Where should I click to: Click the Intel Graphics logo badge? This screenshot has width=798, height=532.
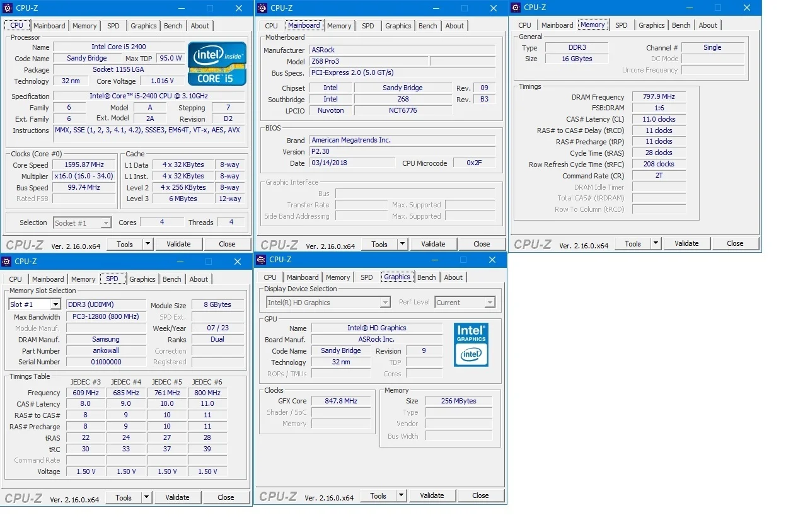point(471,345)
